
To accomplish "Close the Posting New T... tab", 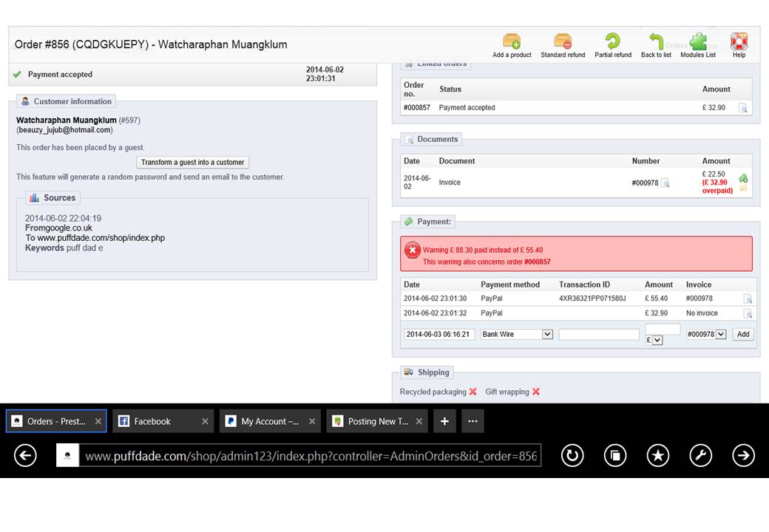I will pos(419,421).
